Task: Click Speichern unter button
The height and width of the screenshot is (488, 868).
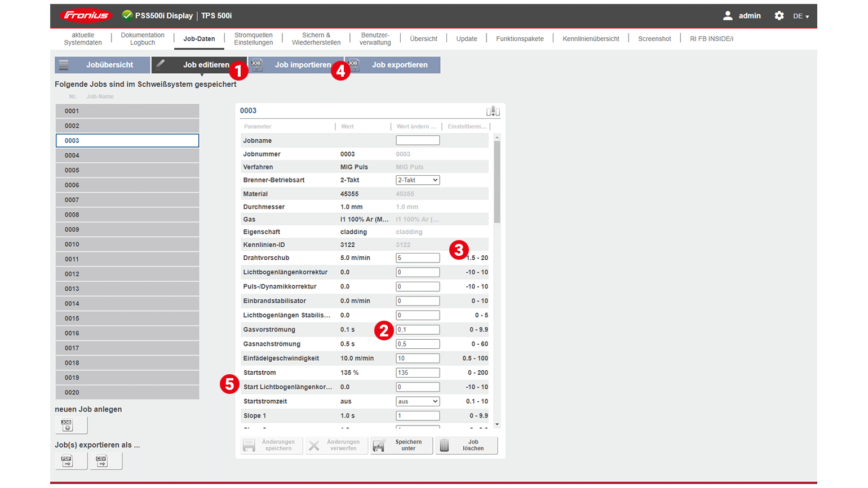Action: click(x=401, y=445)
